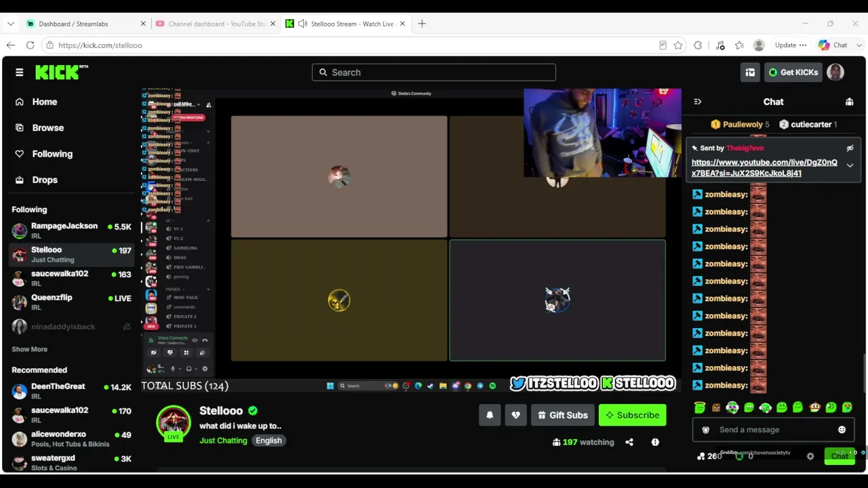Add this page to favorites

[678, 45]
